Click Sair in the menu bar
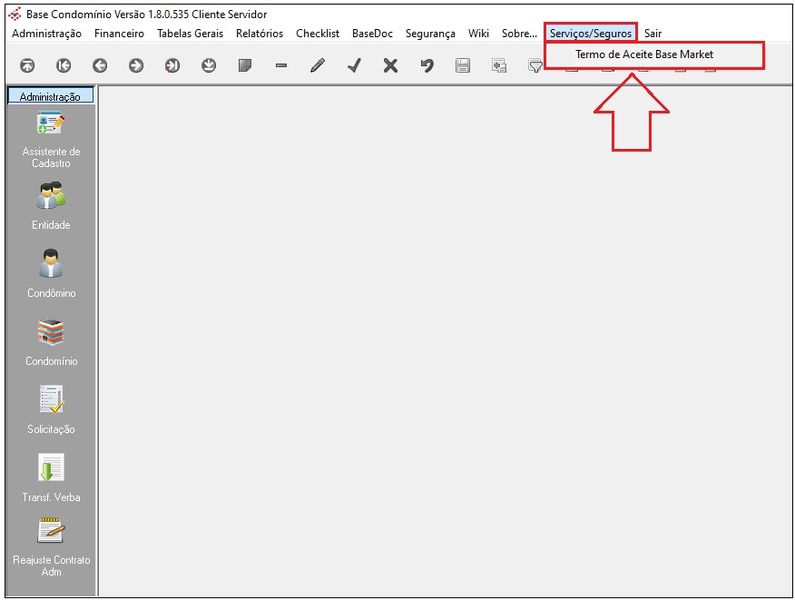This screenshot has width=795, height=600. click(x=653, y=33)
